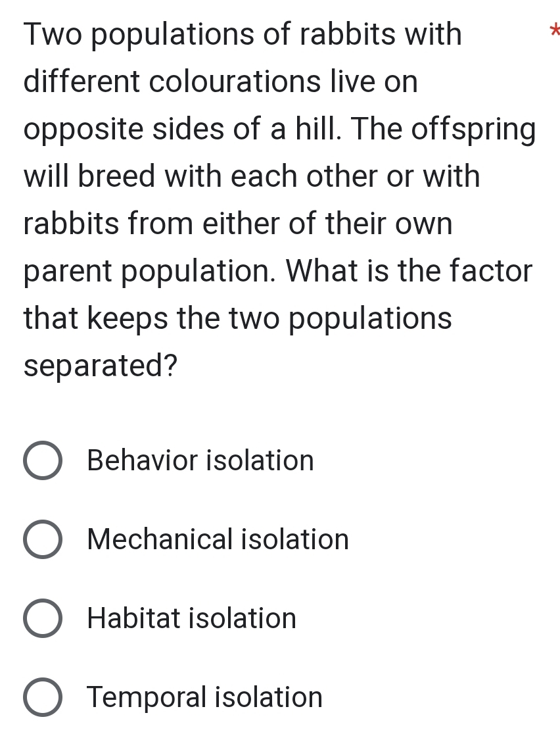This screenshot has width=560, height=736.
Task: Click the Behavior isolation label text
Action: point(200,460)
